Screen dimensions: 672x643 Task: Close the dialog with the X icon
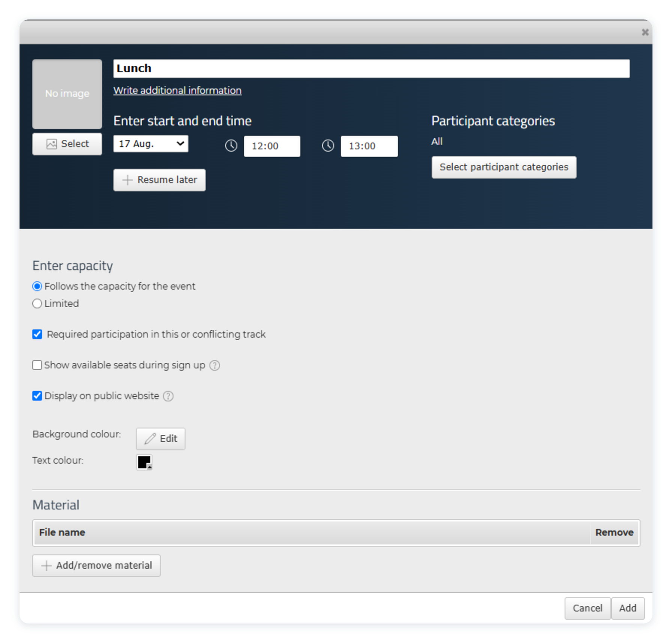[645, 32]
